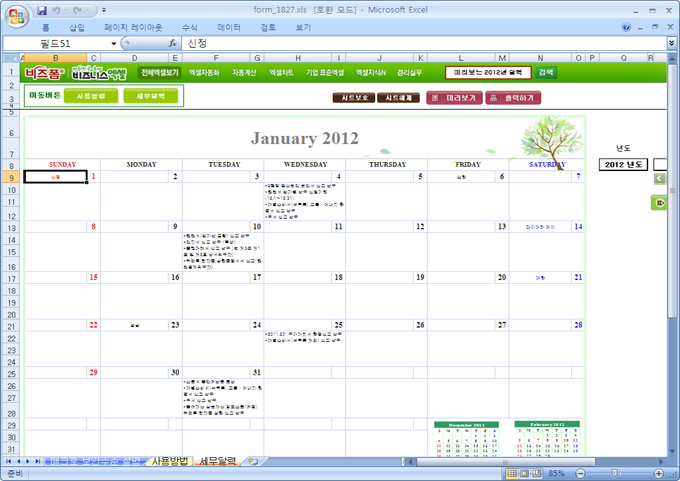Switch to Page Break Preview in status bar

click(538, 472)
